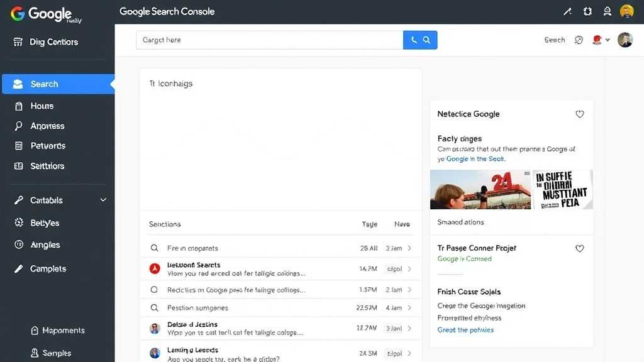The height and width of the screenshot is (362, 644).
Task: Open the boy photo thumbnail
Action: click(x=480, y=190)
